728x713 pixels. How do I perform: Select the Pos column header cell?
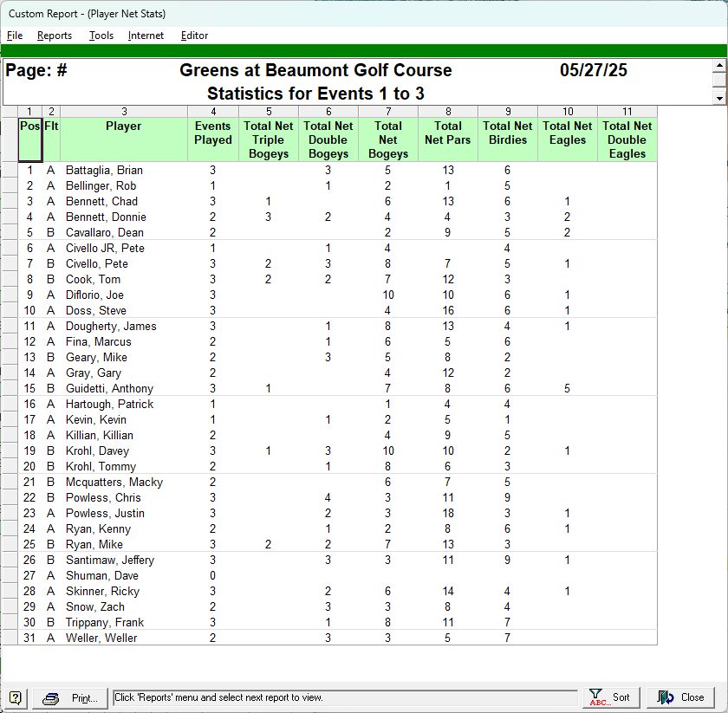29,139
